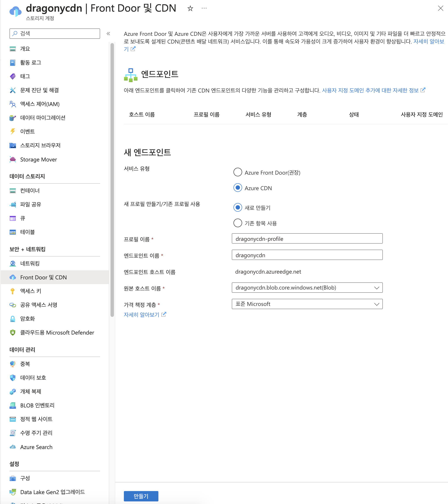The height and width of the screenshot is (504, 448).
Task: Click the 엔드포인트 이름 input field
Action: click(x=307, y=255)
